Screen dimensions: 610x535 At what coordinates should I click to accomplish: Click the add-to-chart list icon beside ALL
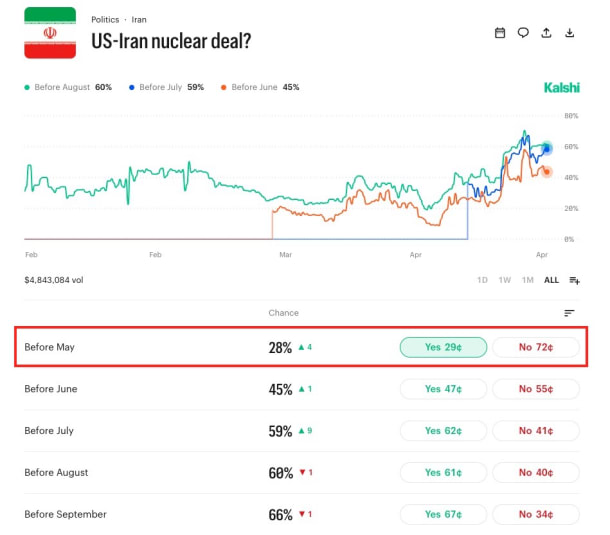point(574,280)
